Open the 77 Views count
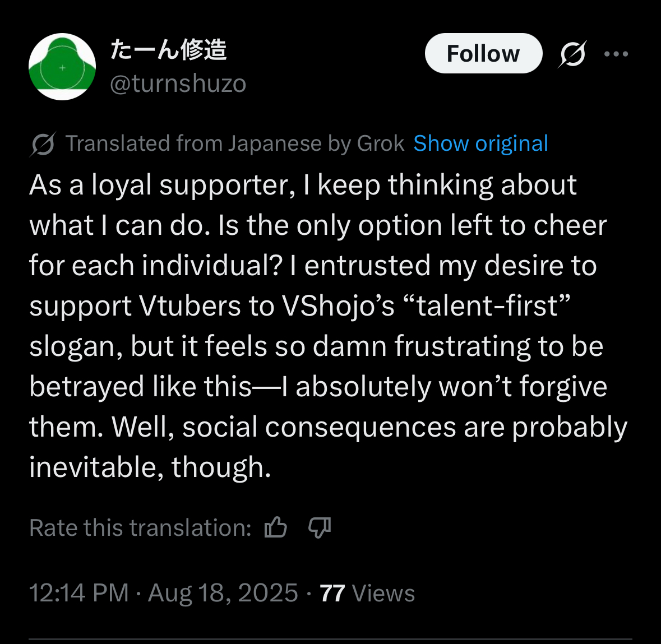661x644 pixels. tap(367, 593)
